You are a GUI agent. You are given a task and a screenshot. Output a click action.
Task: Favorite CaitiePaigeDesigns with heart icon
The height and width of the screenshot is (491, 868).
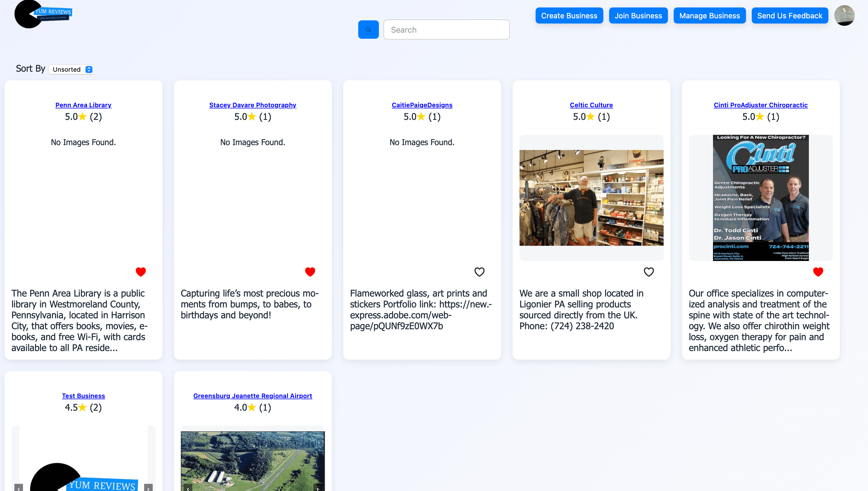(479, 272)
